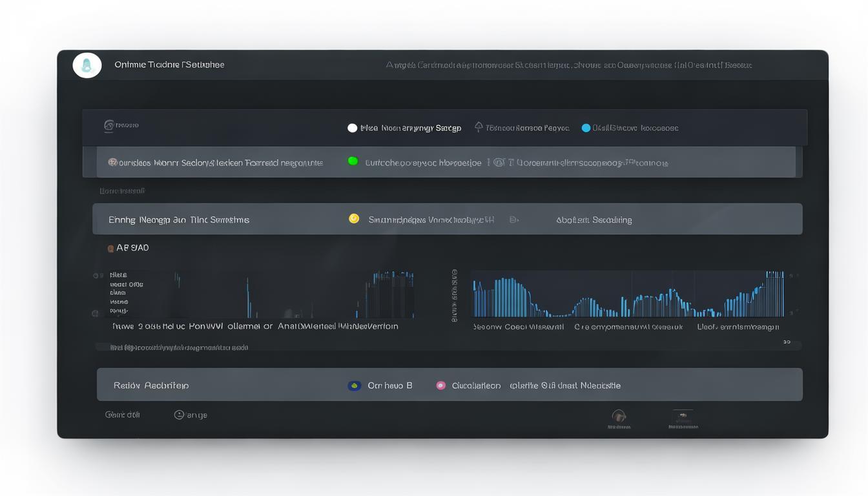Open the Enhng Neogp row

click(x=179, y=220)
